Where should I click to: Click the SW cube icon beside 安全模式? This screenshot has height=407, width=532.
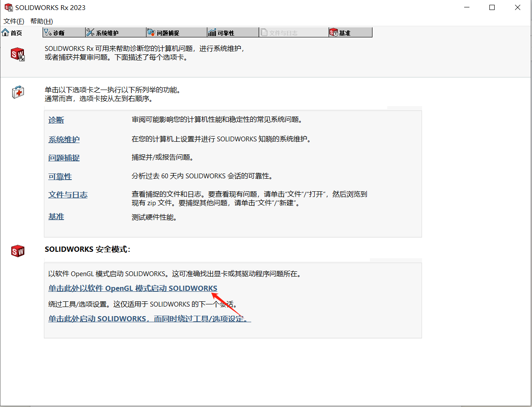(17, 251)
